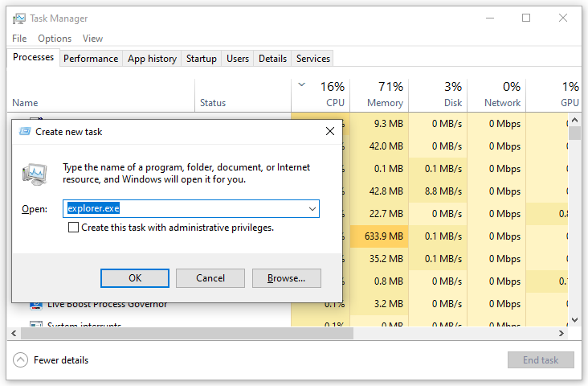
Task: Minimize the Task Manager window
Action: (490, 18)
